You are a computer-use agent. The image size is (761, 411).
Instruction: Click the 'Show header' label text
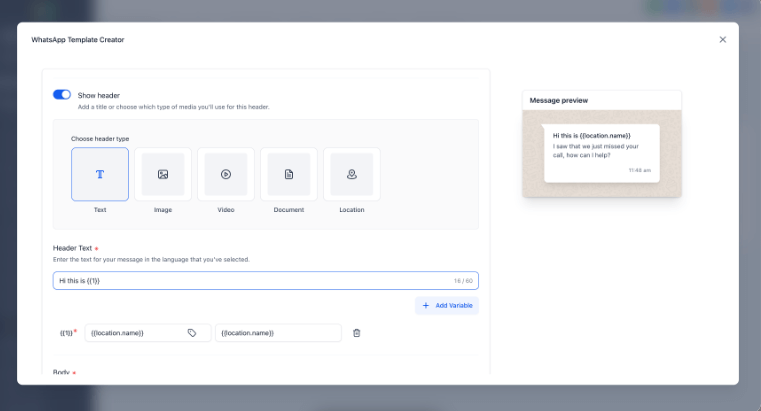click(x=99, y=96)
